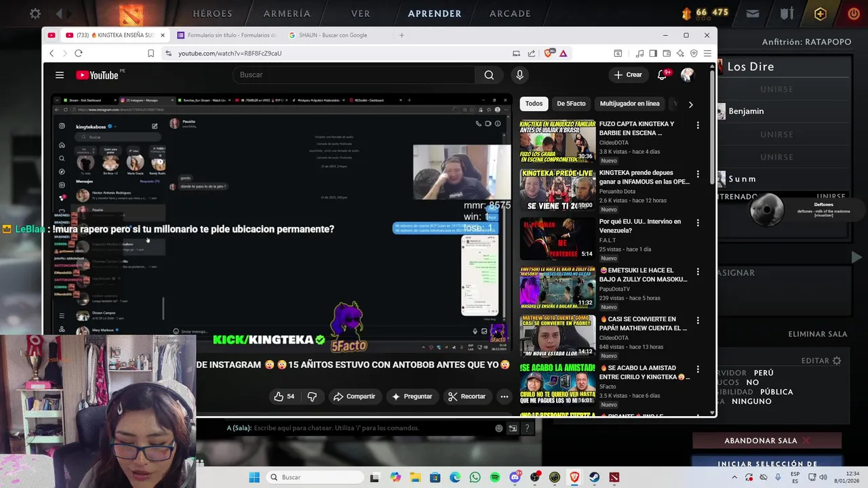Click the Recortar clip button
Viewport: 868px width, 488px height.
(467, 396)
